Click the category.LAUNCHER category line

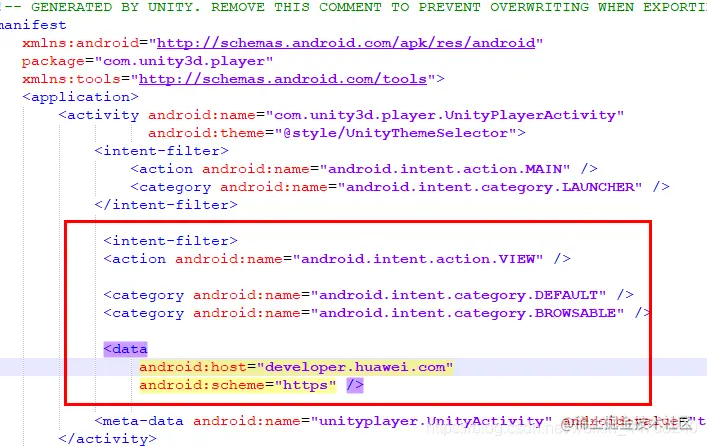pyautogui.click(x=399, y=187)
